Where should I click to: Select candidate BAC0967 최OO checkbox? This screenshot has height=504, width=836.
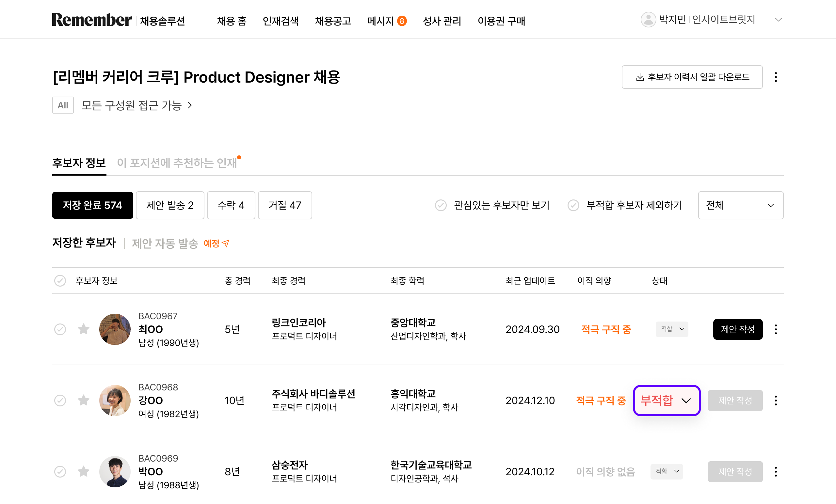click(60, 329)
